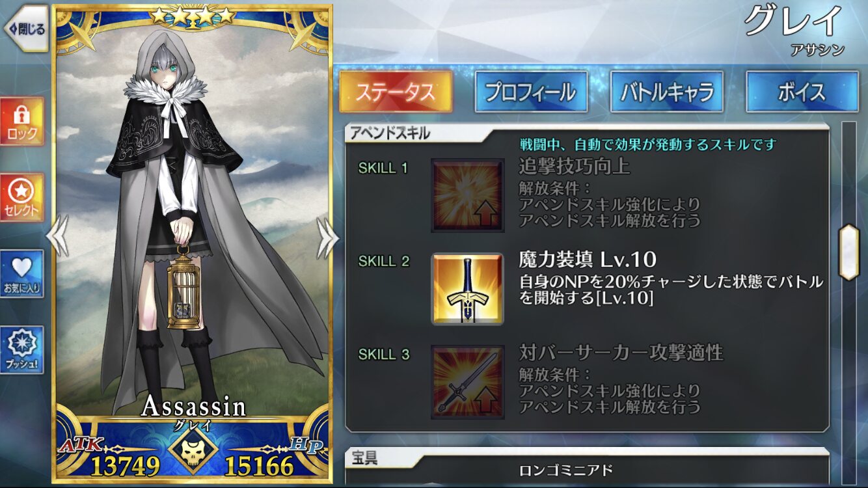
Task: Tap the 対バーサーカー攻撃適性 skill icon
Action: 467,382
